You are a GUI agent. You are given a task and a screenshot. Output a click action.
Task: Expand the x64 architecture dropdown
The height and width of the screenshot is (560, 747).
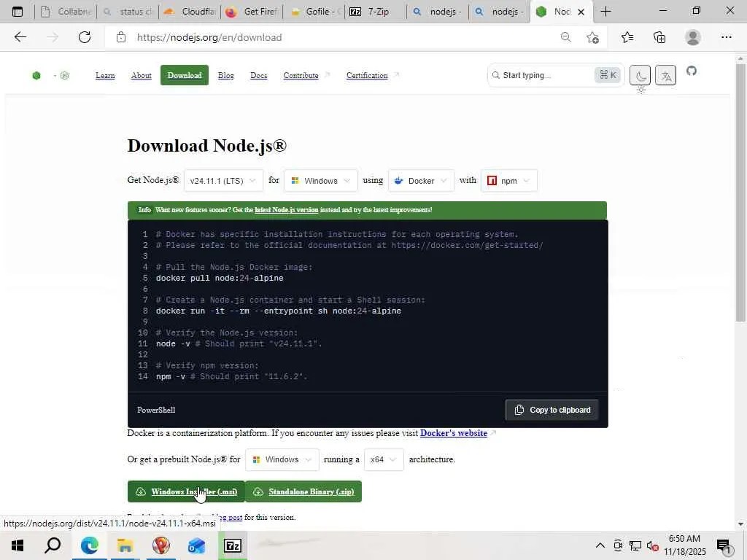pyautogui.click(x=384, y=459)
